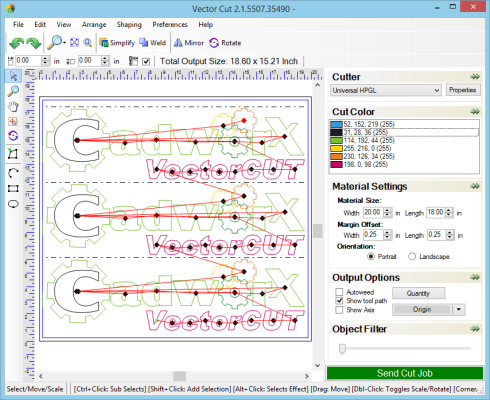Select the Zoom tool in left toolbox

[13, 91]
